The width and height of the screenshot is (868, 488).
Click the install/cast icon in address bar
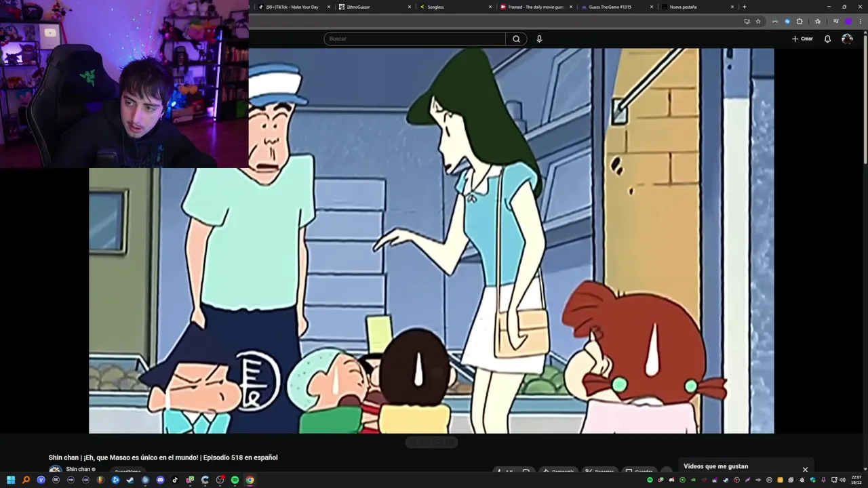coord(747,21)
